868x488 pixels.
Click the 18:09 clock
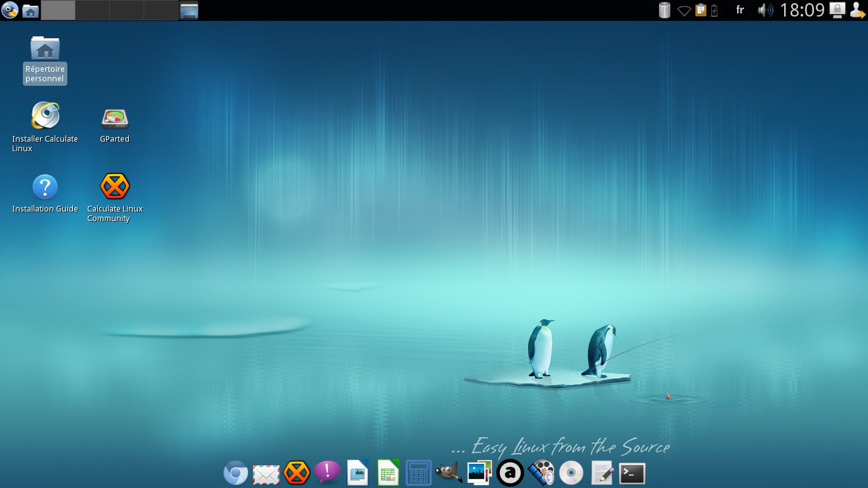(802, 10)
